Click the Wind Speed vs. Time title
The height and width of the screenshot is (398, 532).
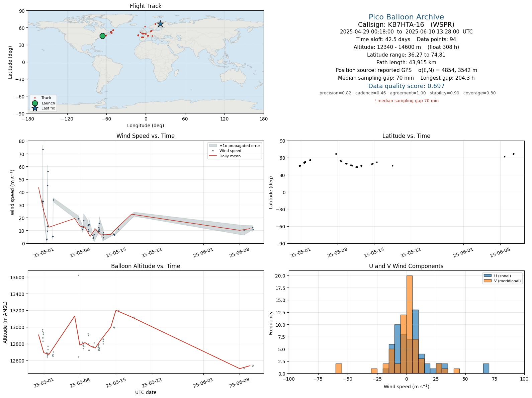pos(146,136)
